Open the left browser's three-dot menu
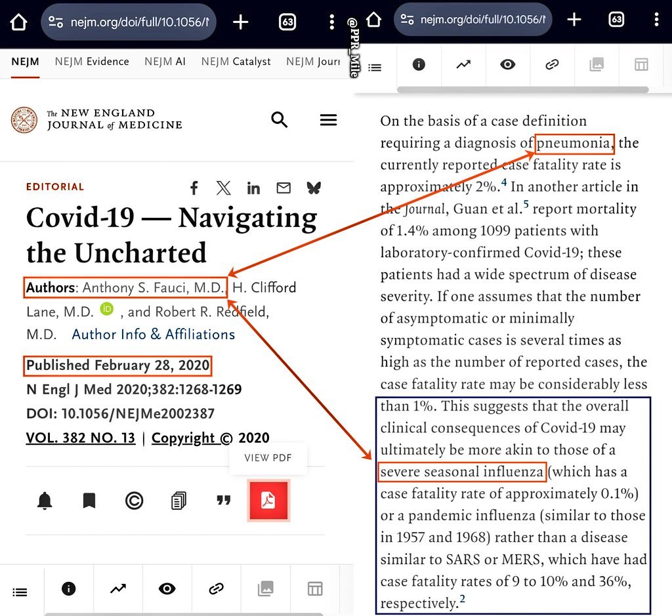This screenshot has width=672, height=616. [x=331, y=22]
